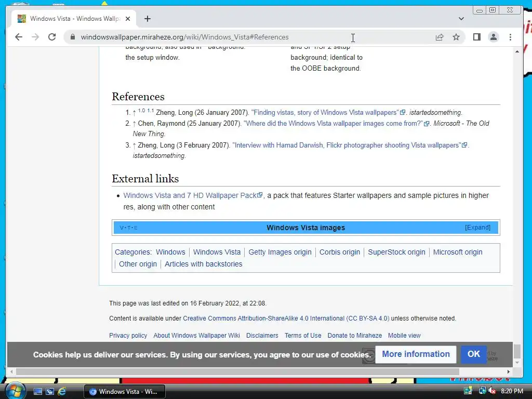Open the Getty Images origin category

(280, 252)
